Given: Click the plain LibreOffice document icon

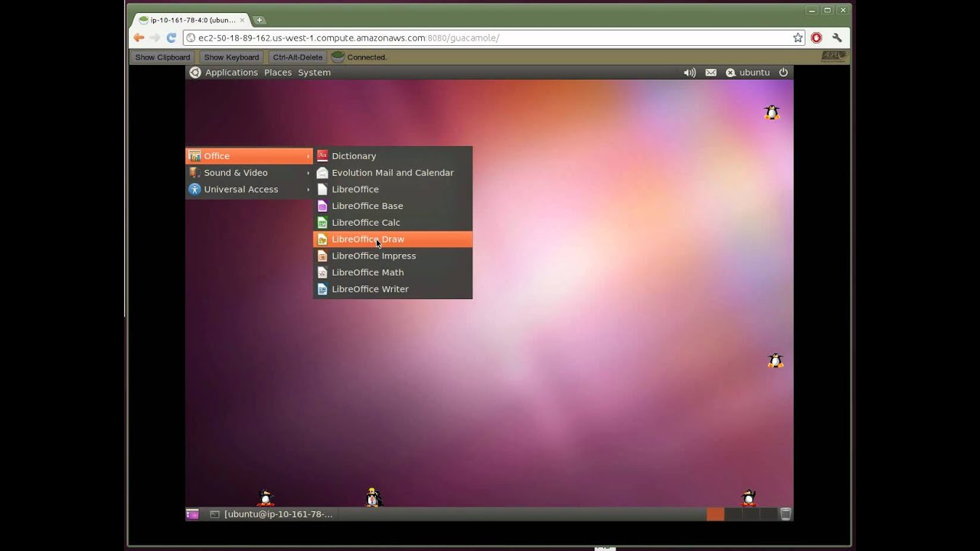Looking at the screenshot, I should click(x=322, y=189).
